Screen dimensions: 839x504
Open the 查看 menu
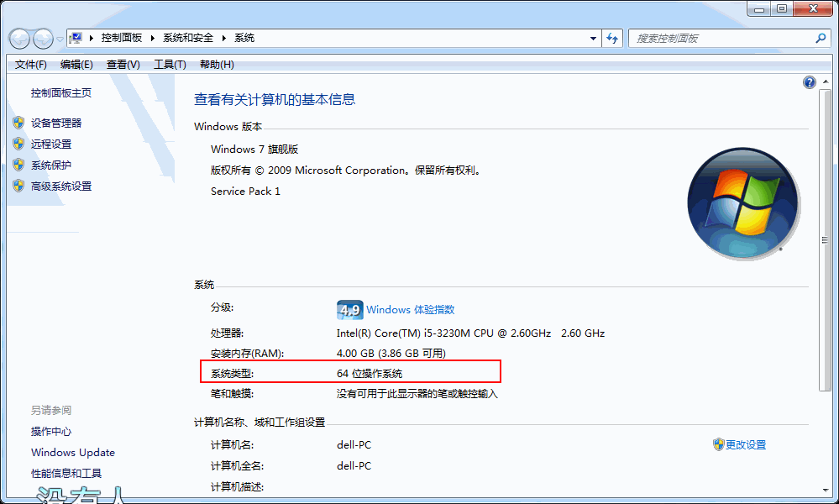point(122,64)
